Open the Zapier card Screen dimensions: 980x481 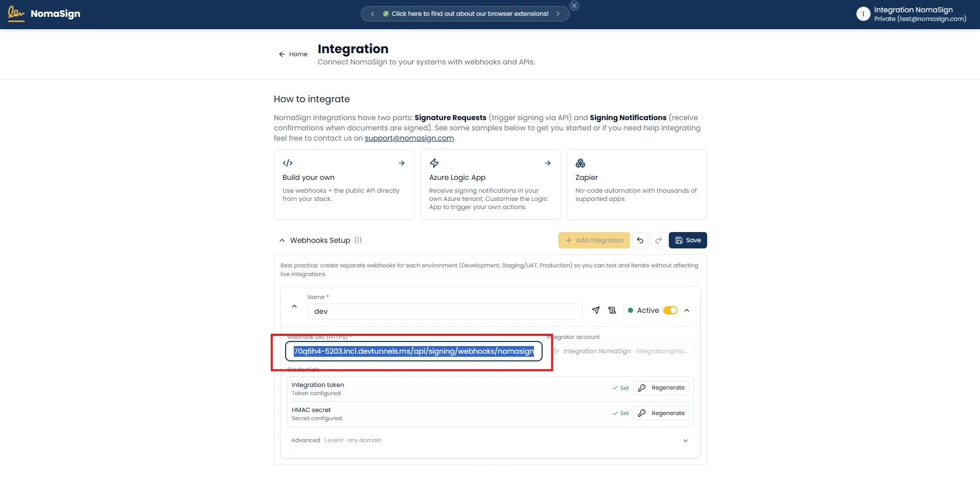click(x=637, y=185)
